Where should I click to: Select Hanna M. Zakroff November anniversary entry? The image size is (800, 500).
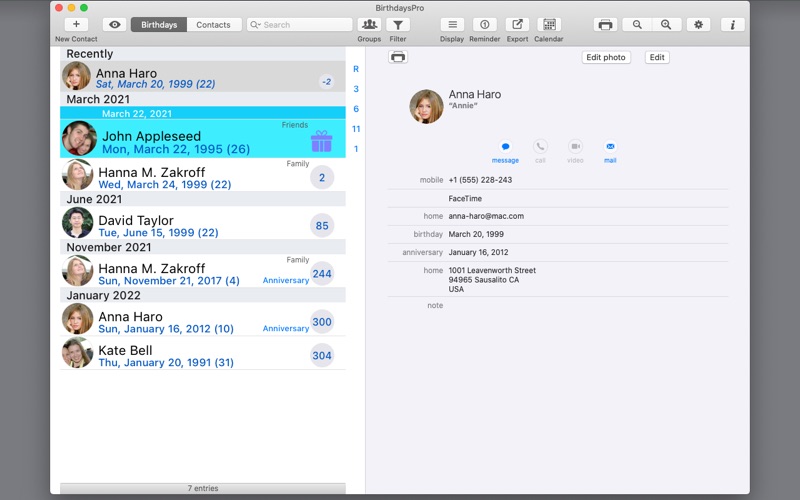click(x=203, y=271)
